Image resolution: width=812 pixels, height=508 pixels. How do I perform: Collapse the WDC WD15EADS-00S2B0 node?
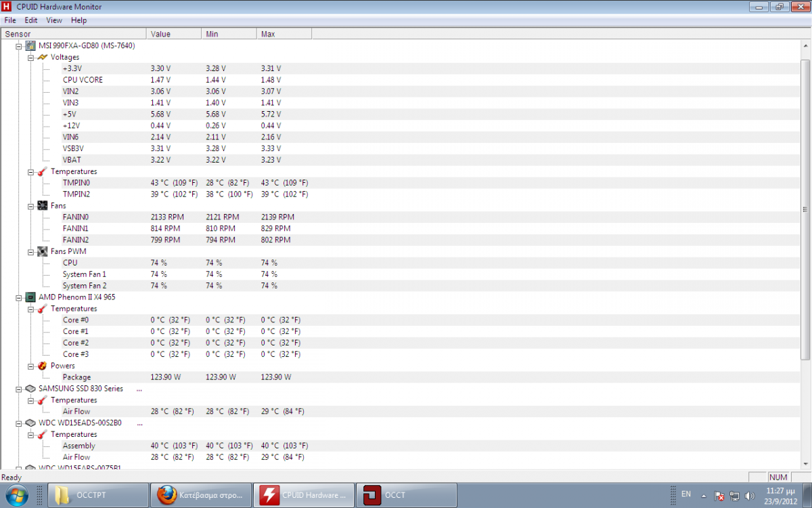click(x=19, y=423)
